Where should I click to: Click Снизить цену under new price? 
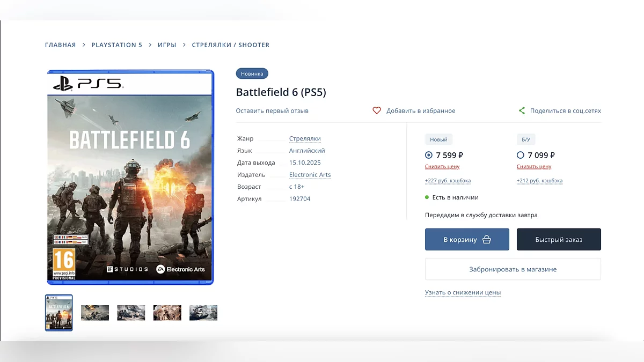click(x=442, y=167)
